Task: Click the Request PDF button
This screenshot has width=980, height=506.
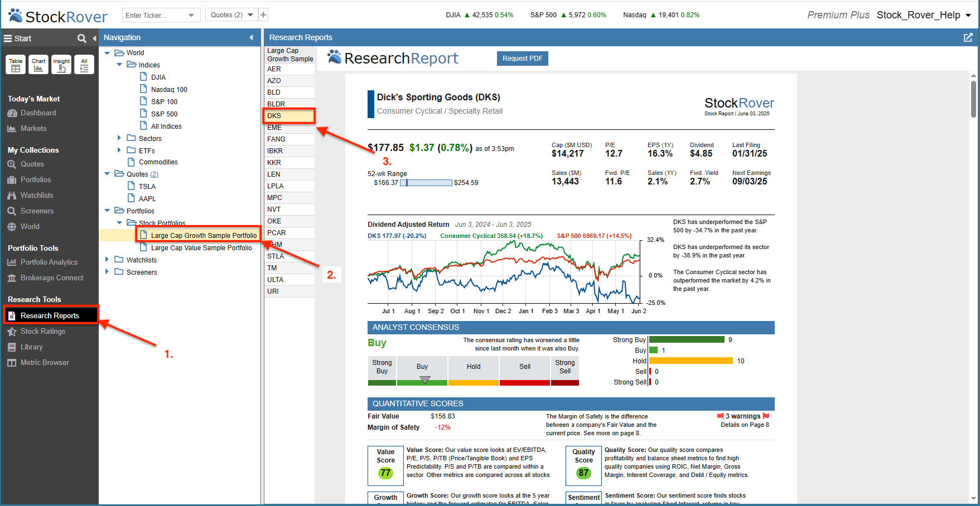Action: (523, 59)
